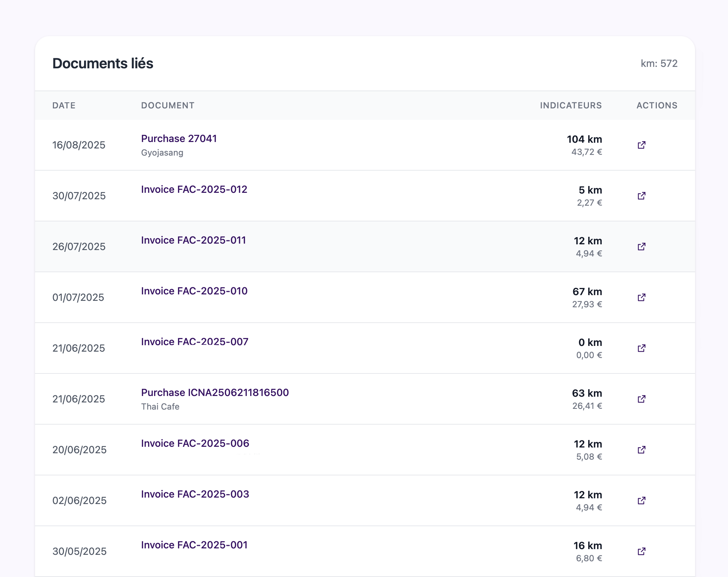This screenshot has width=728, height=577.
Task: Open external link icon for FAC-2025-012
Action: [641, 196]
